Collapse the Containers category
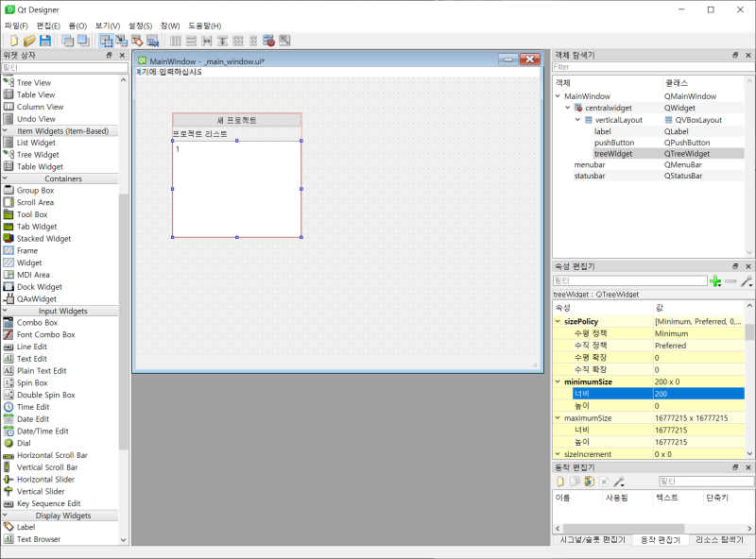756x559 pixels. [x=6, y=178]
